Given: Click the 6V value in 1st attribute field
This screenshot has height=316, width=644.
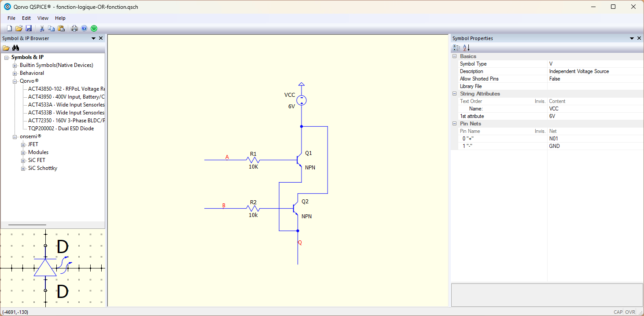Looking at the screenshot, I should pyautogui.click(x=552, y=116).
